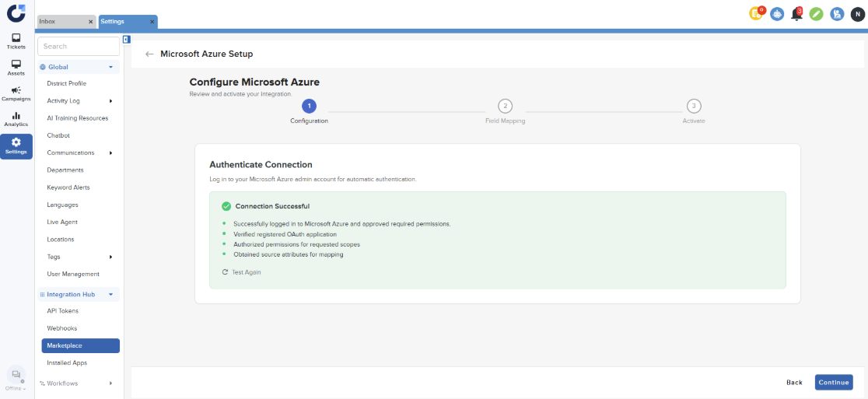Click Test Again to recheck the connection
This screenshot has width=868, height=399.
click(242, 272)
